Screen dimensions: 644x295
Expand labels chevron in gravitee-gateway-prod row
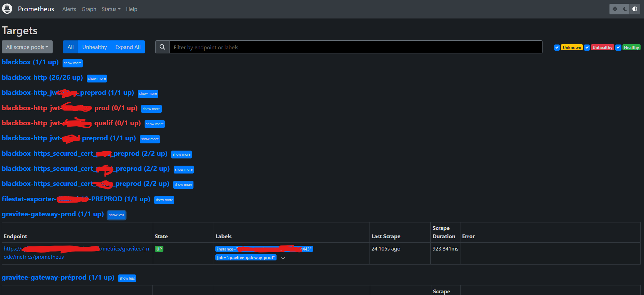point(283,258)
